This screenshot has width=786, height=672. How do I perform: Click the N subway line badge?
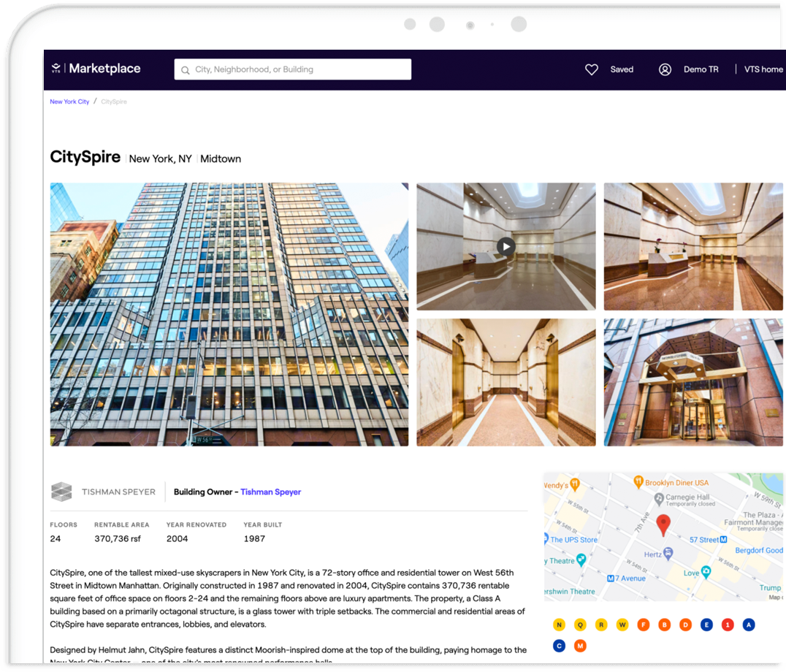[559, 625]
